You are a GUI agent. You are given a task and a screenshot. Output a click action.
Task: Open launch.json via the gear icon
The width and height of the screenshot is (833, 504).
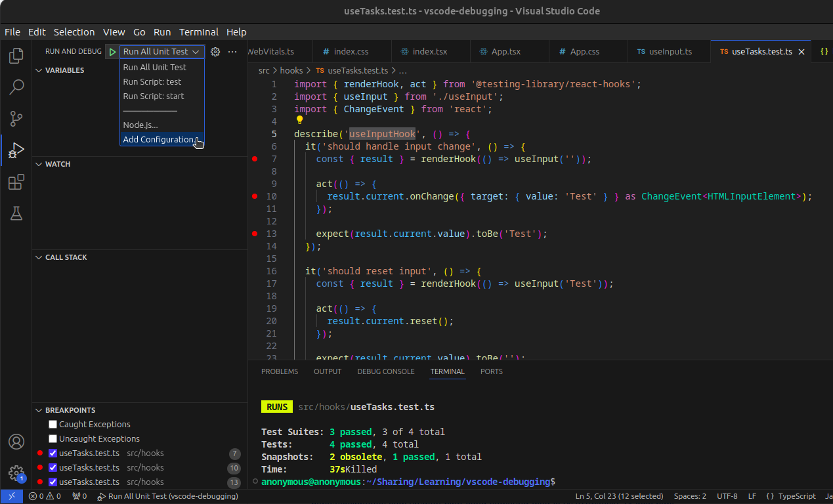[x=215, y=52]
